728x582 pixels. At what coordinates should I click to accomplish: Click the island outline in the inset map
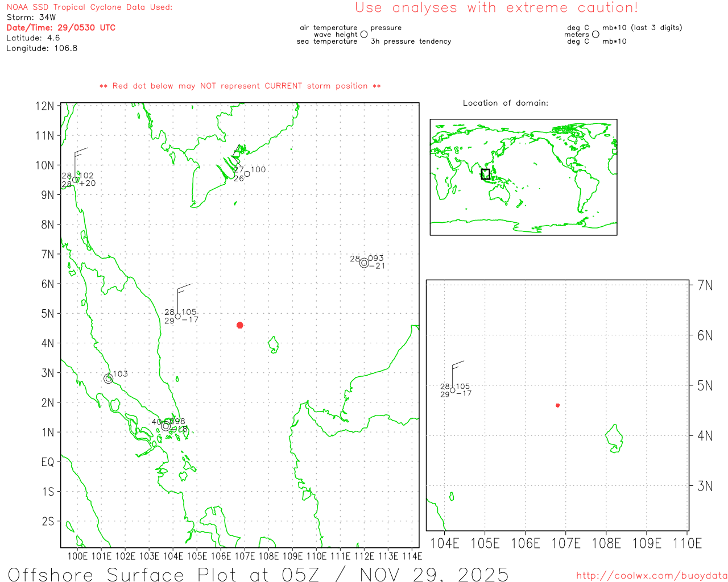coord(614,438)
